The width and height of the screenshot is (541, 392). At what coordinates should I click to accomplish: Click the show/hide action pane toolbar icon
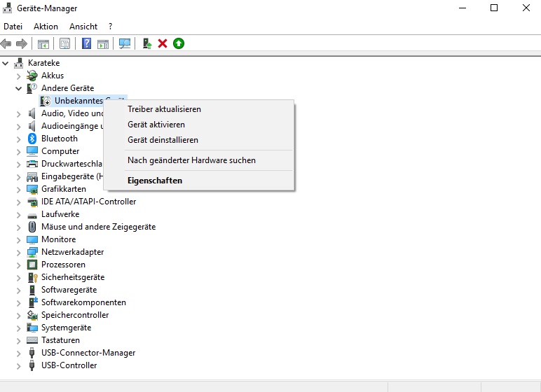click(x=103, y=44)
